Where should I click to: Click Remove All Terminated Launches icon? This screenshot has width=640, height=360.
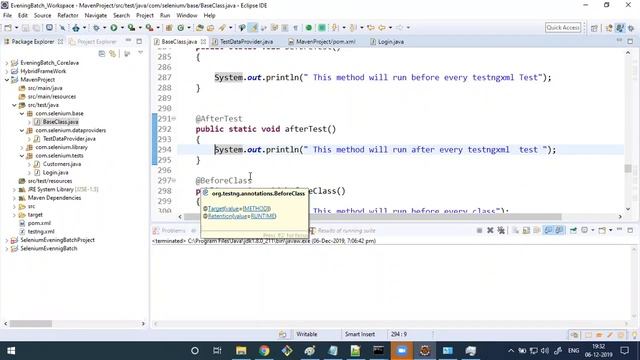[x=501, y=231]
